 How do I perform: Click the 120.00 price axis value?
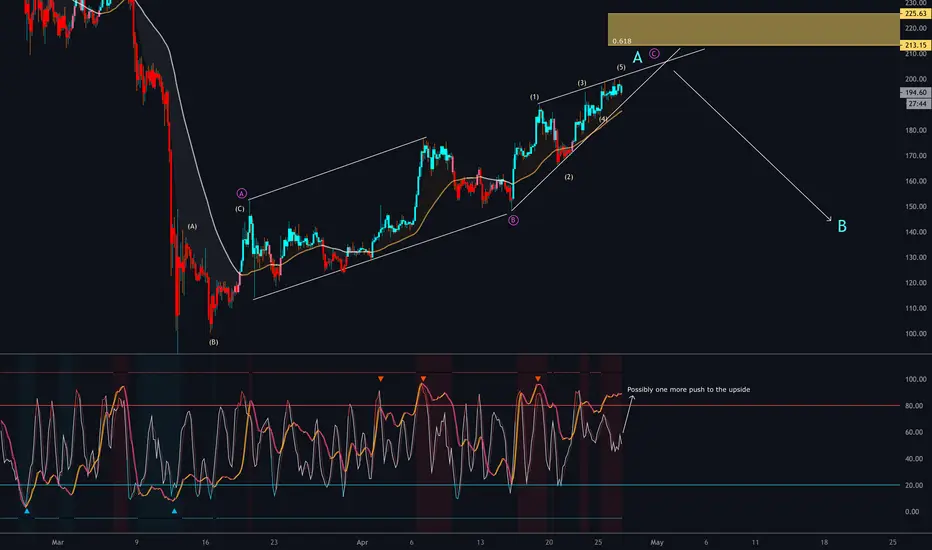915,283
